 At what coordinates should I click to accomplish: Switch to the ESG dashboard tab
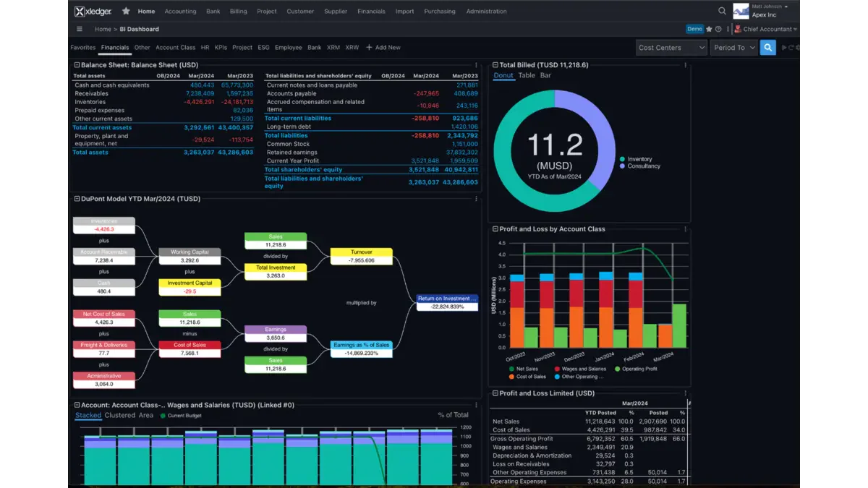pyautogui.click(x=263, y=48)
